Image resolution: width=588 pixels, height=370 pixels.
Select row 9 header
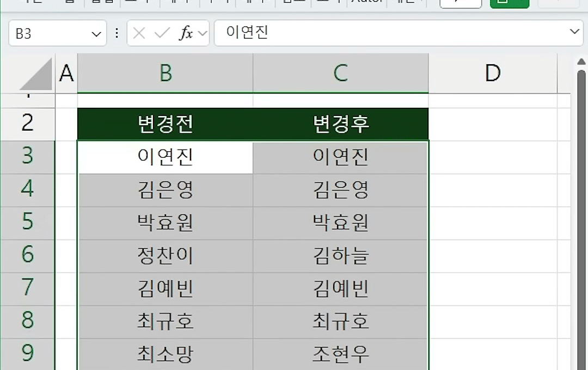28,354
